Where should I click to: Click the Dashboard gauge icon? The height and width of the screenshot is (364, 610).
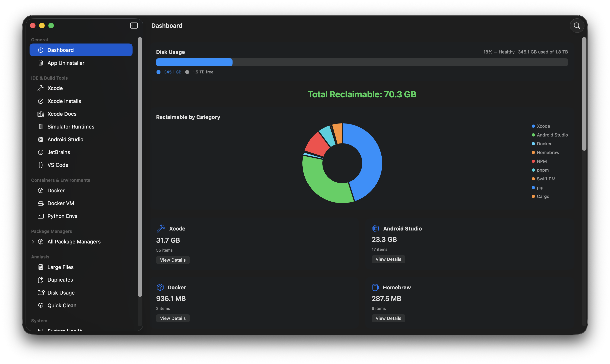point(41,50)
